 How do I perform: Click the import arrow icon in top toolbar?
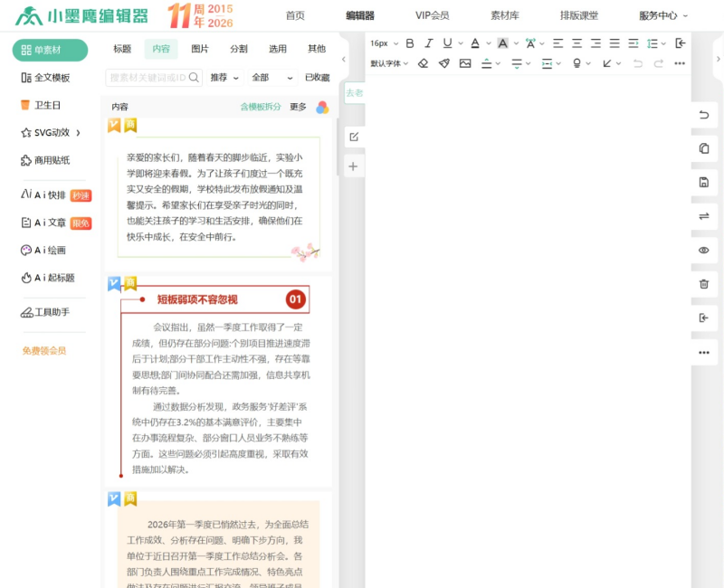tap(681, 43)
